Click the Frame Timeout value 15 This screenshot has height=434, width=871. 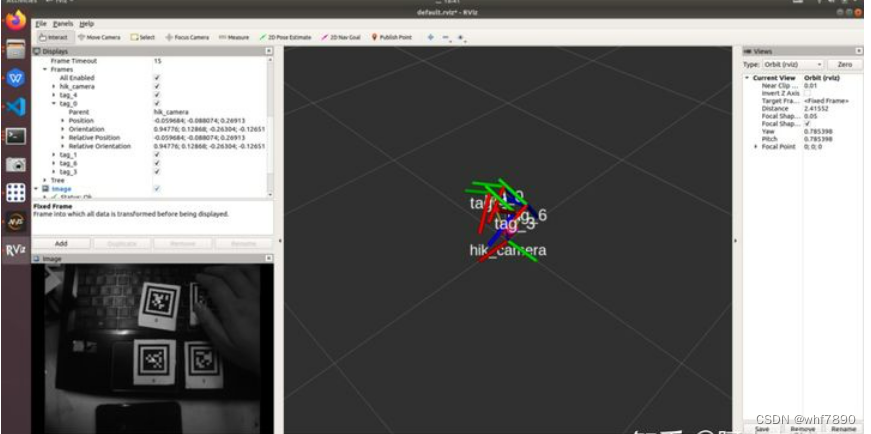coord(158,61)
